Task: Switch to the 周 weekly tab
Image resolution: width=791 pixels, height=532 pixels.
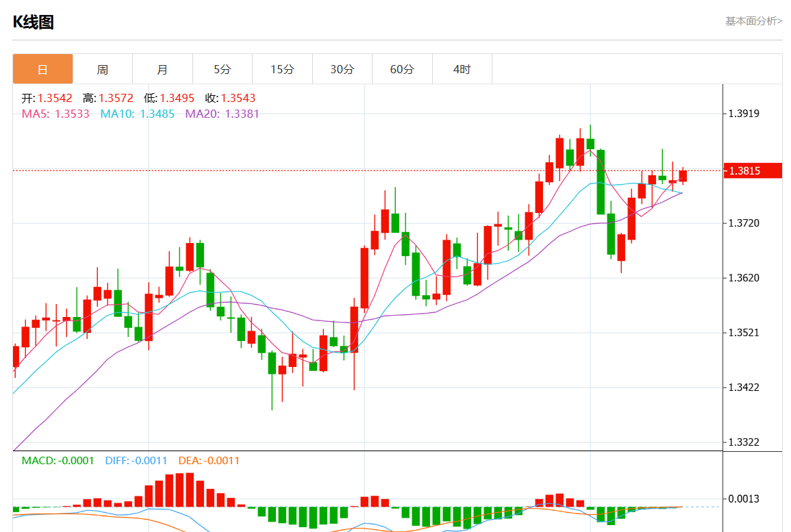Action: pyautogui.click(x=103, y=69)
